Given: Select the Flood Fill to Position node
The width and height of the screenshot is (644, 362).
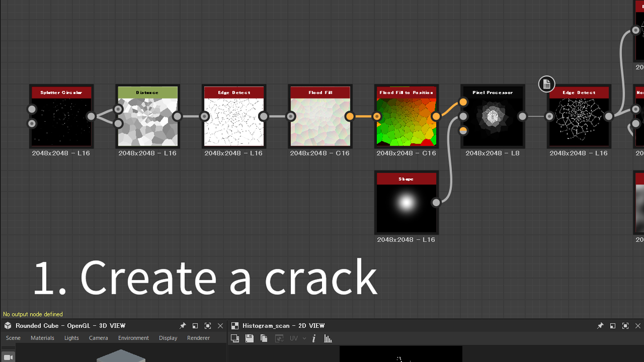Looking at the screenshot, I should 406,116.
